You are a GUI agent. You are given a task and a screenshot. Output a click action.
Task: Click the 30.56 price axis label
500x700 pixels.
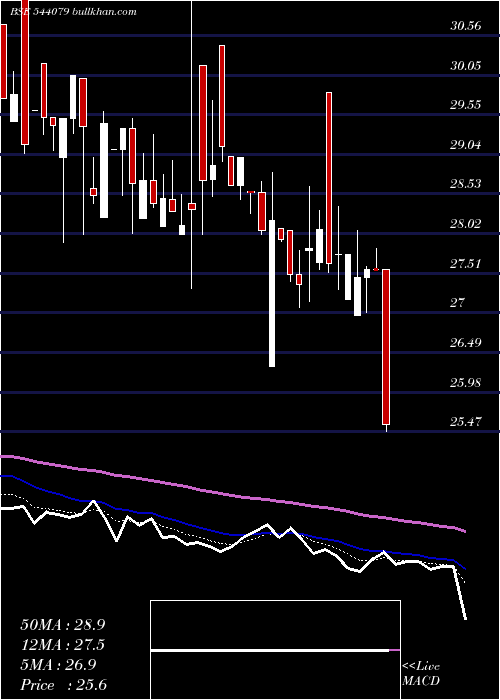pos(466,26)
